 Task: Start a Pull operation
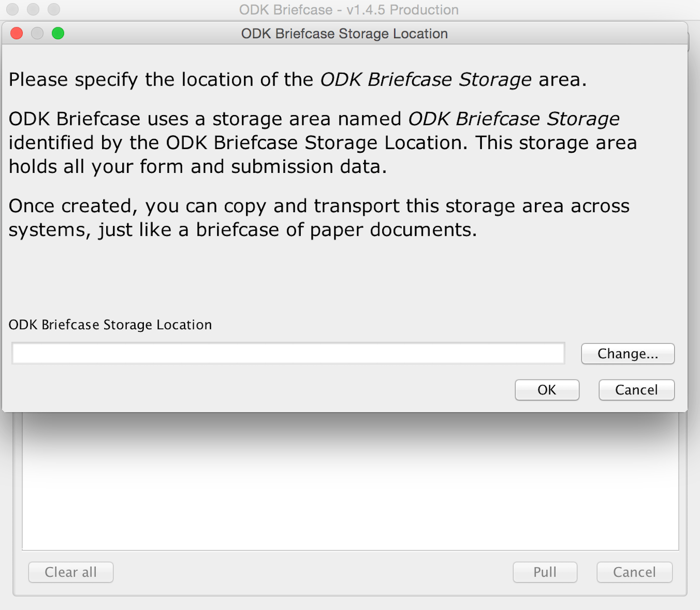point(545,572)
